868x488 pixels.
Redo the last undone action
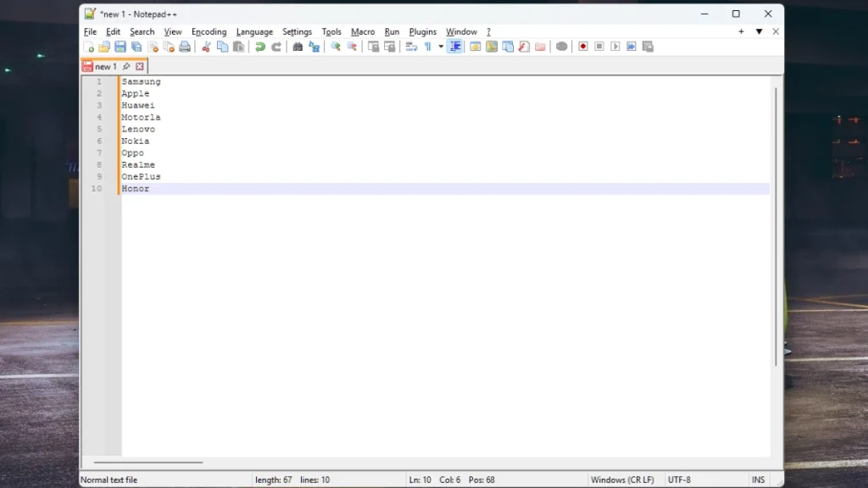point(276,47)
